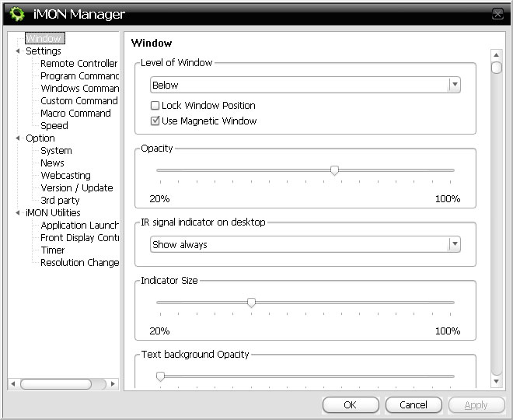This screenshot has height=420, width=513.
Task: Disable Use Magnetic Window checkbox
Action: (x=155, y=121)
